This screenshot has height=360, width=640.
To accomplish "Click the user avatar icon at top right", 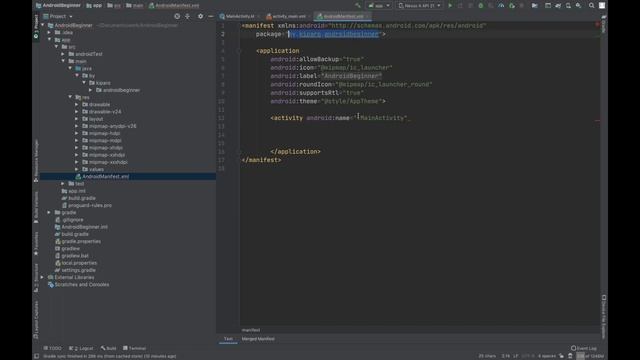I will 602,6.
